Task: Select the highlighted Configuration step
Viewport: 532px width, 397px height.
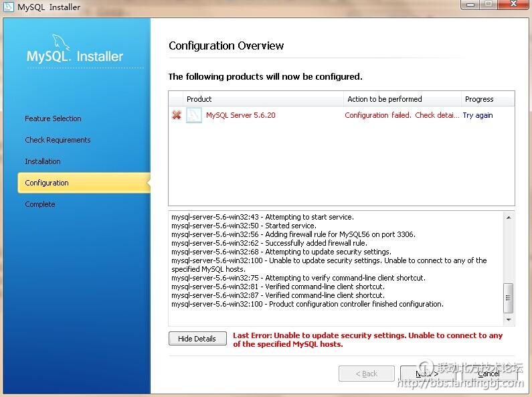Action: coord(47,183)
